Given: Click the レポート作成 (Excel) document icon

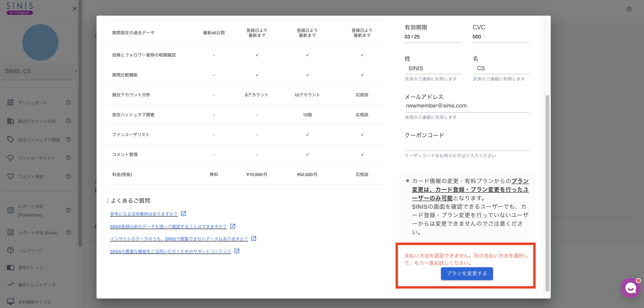Looking at the screenshot, I should coord(10,232).
